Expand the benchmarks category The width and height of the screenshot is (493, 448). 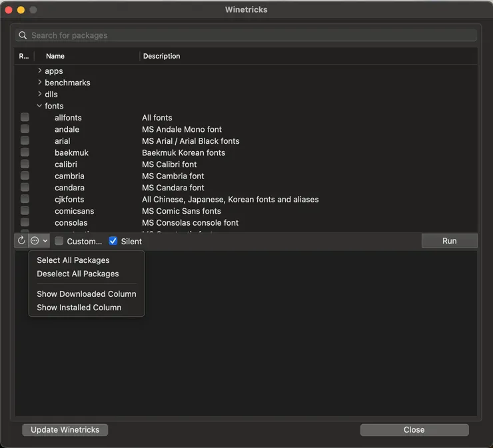point(39,83)
